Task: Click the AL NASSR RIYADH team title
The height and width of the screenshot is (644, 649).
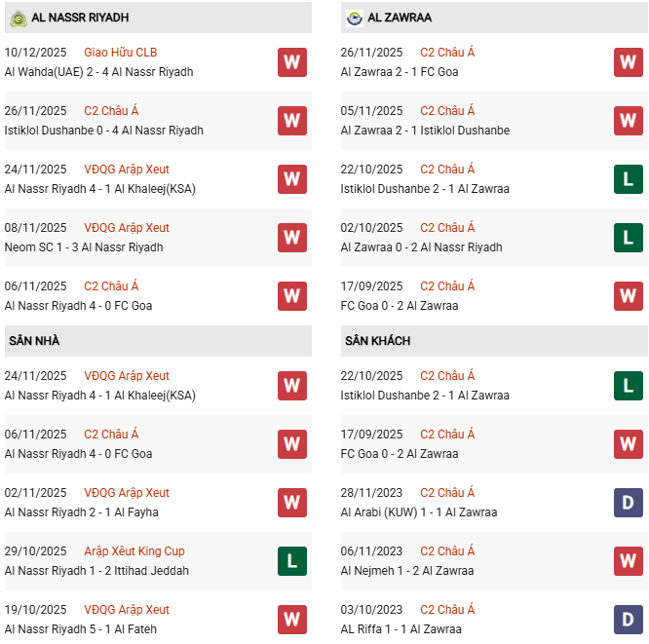Action: click(x=80, y=18)
